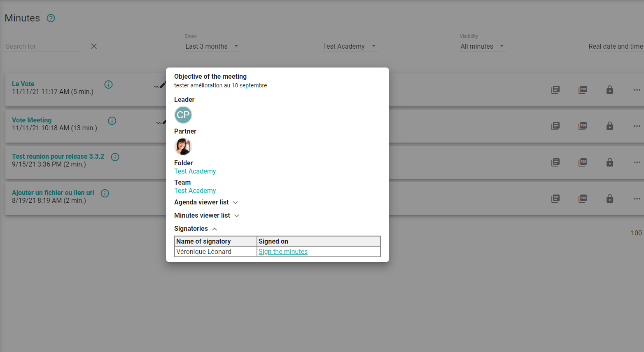Open the more options menu for Le Vote
The width and height of the screenshot is (644, 352).
tap(637, 90)
